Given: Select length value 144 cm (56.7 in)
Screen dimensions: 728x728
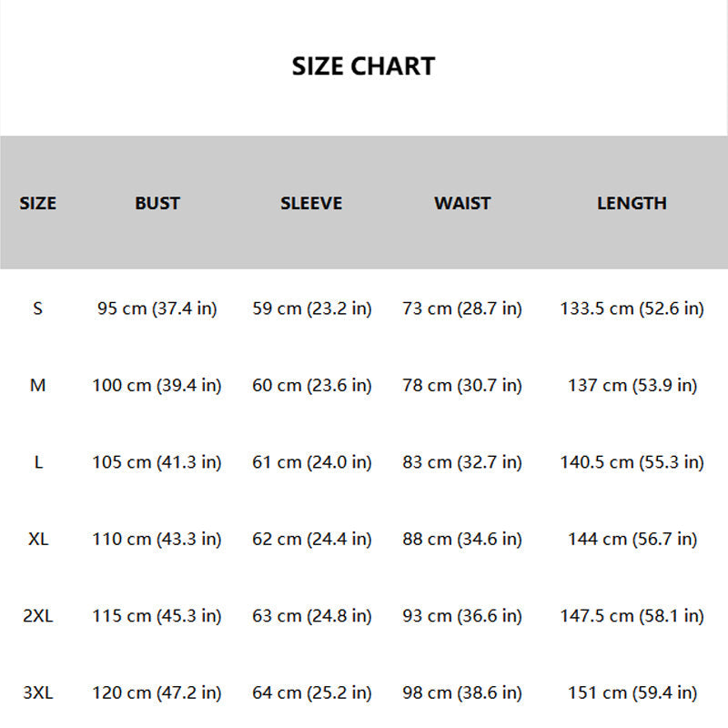Looking at the screenshot, I should tap(632, 540).
